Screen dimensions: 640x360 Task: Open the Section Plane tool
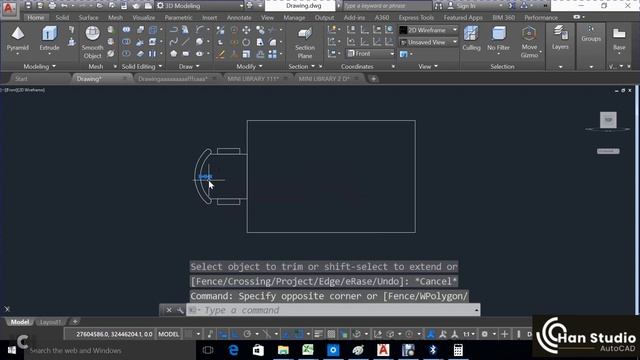(x=304, y=42)
